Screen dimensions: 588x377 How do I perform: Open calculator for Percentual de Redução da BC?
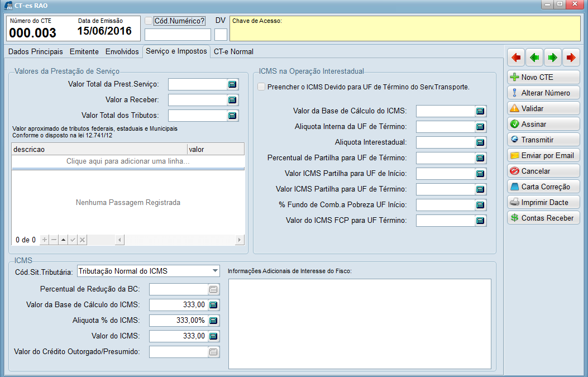(213, 289)
